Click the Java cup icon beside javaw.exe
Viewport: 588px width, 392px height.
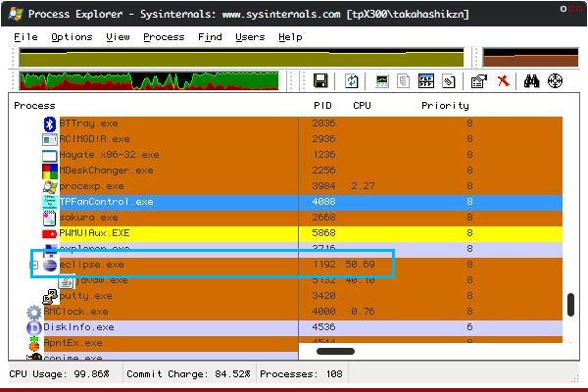[x=66, y=281]
